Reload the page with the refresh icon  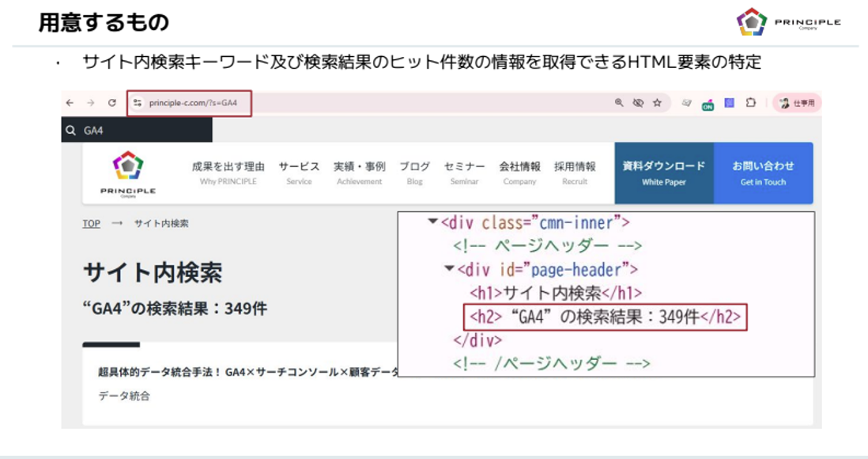click(112, 103)
